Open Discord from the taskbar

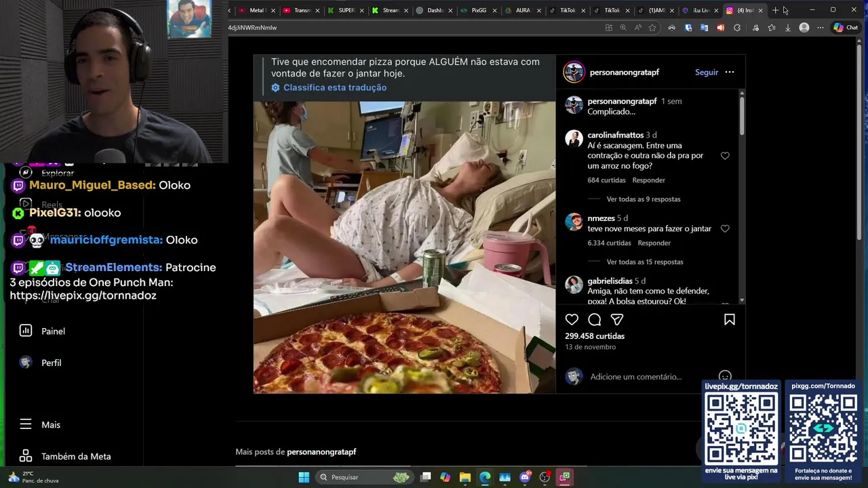pos(525,477)
